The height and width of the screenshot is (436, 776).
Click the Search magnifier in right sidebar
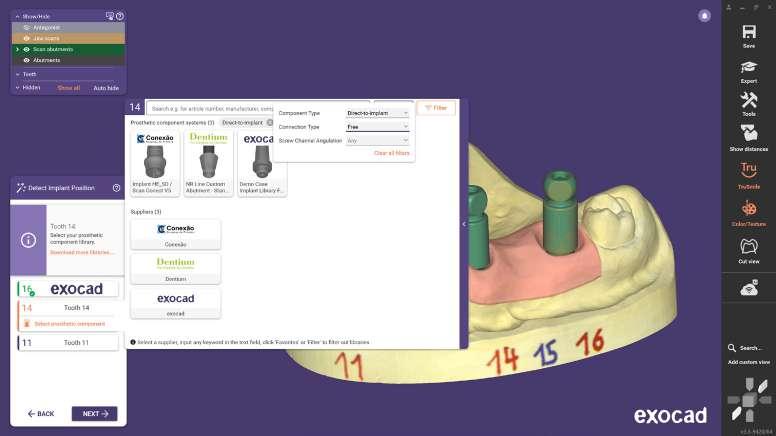732,348
